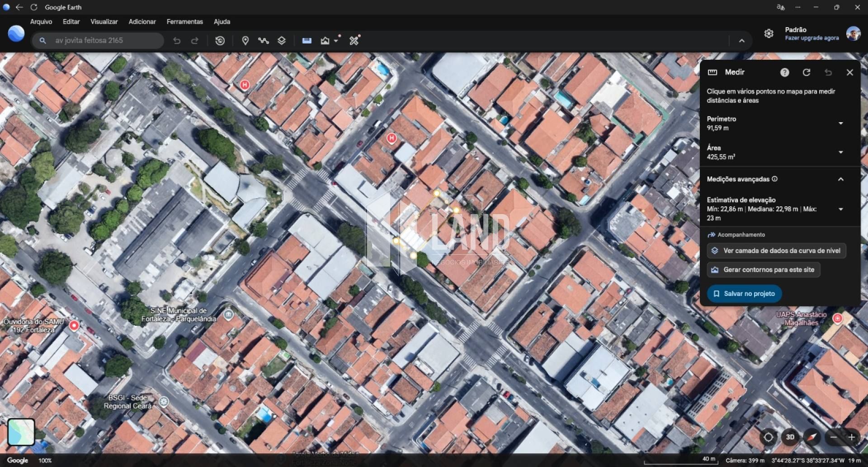The width and height of the screenshot is (868, 467).
Task: Click the Ouvidoria do SAMU 192 pin
Action: pyautogui.click(x=74, y=325)
